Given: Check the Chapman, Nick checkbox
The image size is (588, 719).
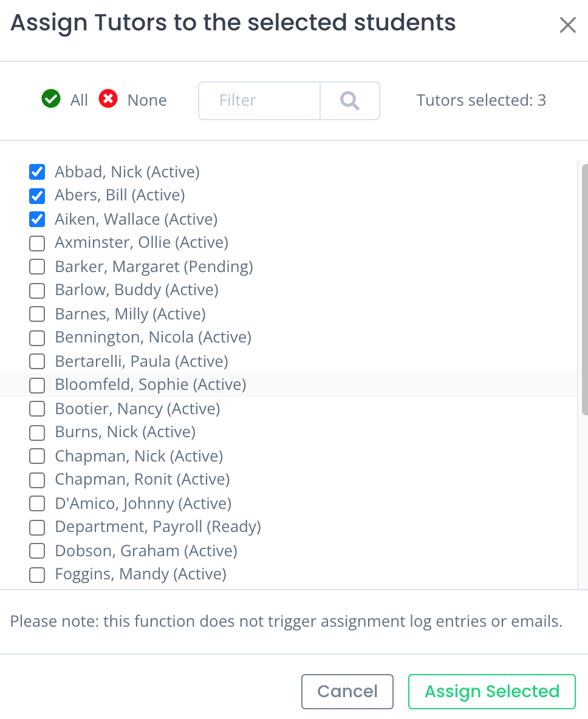Looking at the screenshot, I should (37, 456).
